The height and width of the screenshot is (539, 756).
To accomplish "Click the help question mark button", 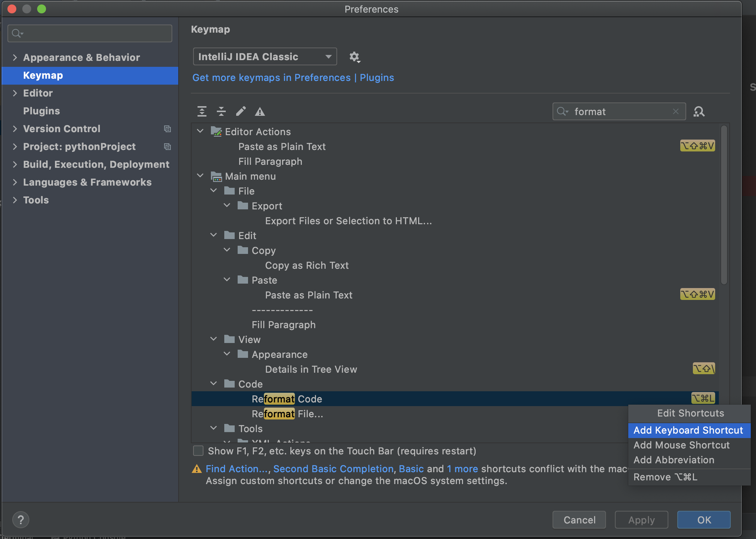I will point(21,520).
